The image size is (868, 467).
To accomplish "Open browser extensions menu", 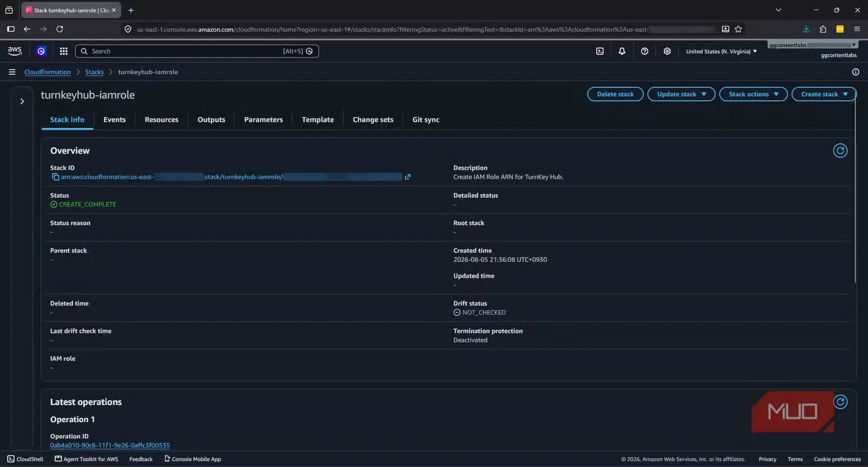I will tap(823, 29).
